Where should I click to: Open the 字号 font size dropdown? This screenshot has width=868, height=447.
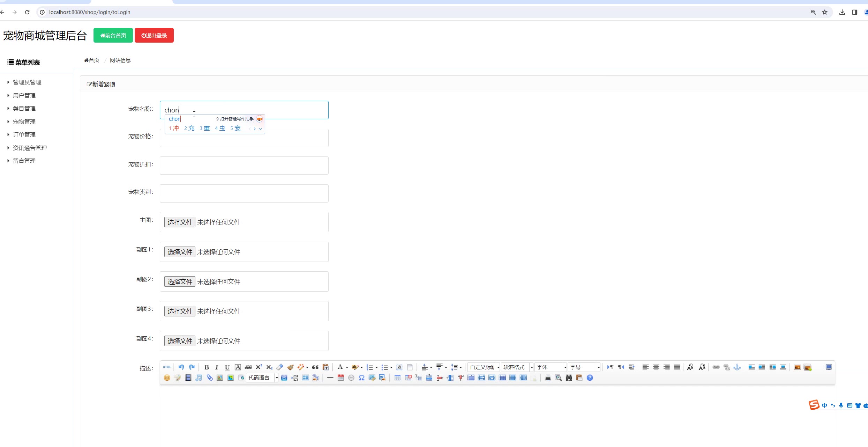[584, 367]
